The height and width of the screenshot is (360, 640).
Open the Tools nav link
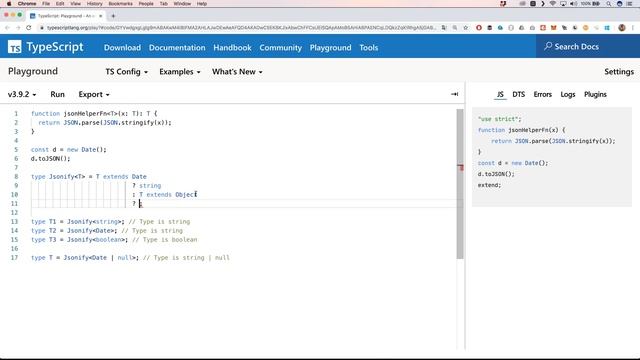pyautogui.click(x=369, y=47)
